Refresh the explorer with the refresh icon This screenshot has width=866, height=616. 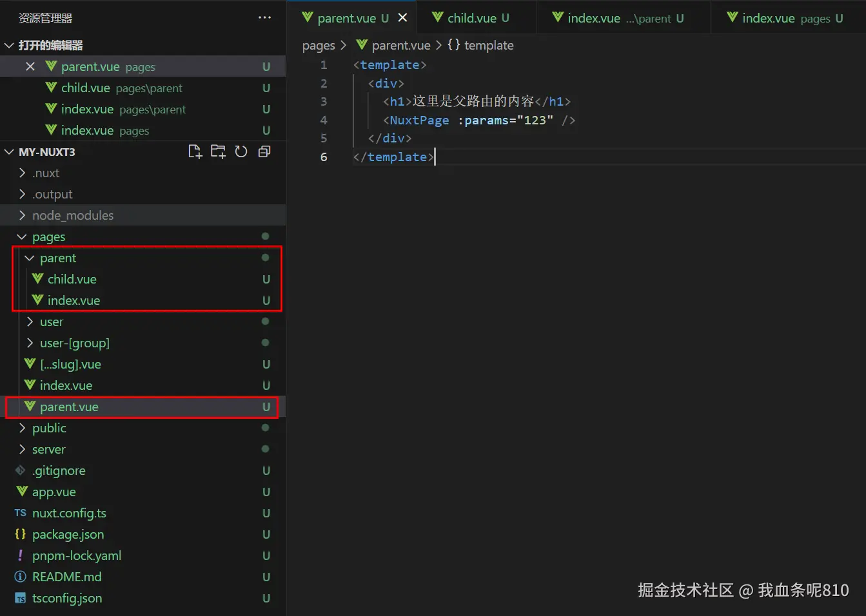click(x=241, y=151)
